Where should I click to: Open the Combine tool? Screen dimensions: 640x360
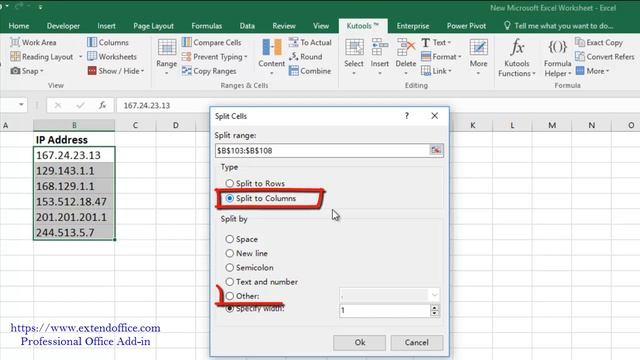coord(310,71)
